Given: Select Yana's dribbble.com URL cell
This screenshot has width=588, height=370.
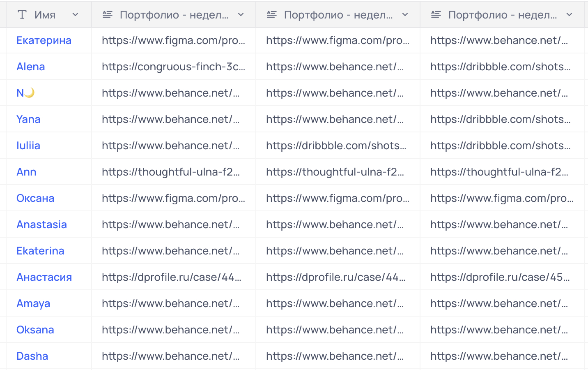Looking at the screenshot, I should point(502,119).
